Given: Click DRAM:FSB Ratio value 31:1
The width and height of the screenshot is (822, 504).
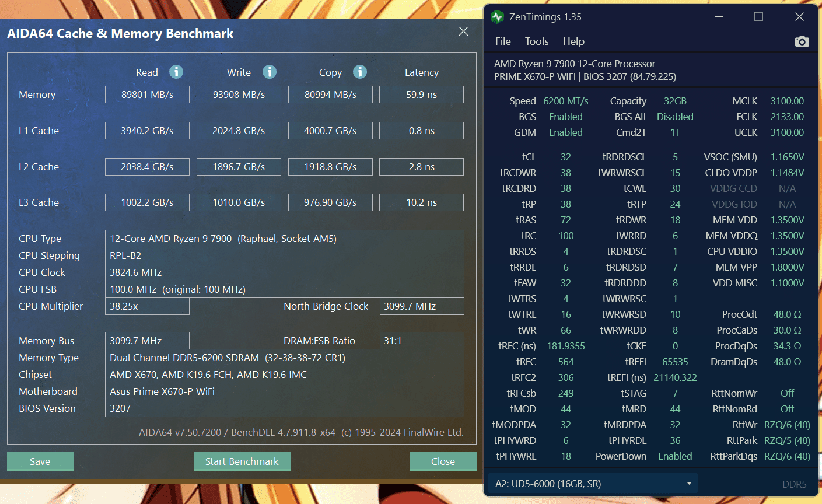Looking at the screenshot, I should pos(422,341).
